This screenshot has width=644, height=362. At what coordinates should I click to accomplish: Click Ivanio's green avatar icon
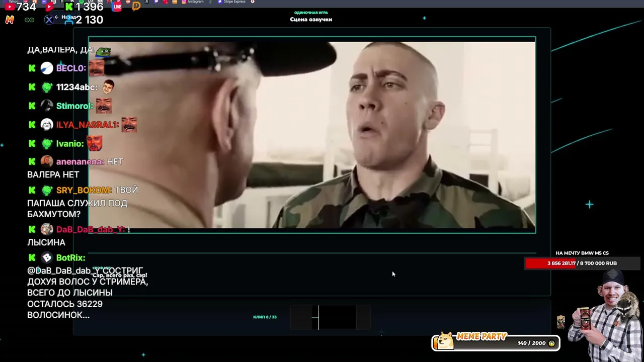click(x=47, y=144)
